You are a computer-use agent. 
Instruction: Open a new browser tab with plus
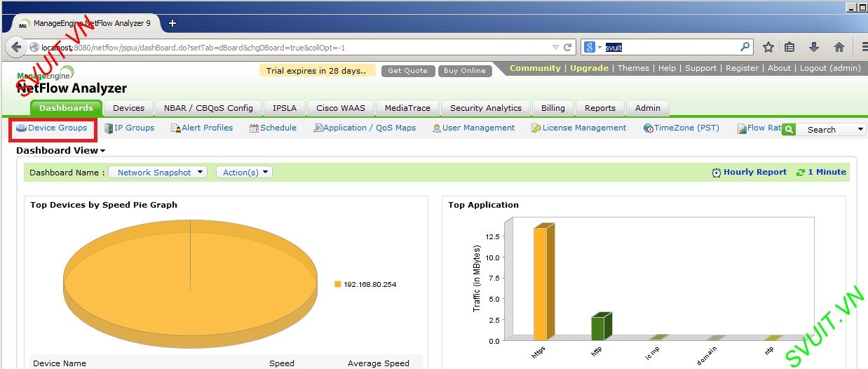[172, 23]
